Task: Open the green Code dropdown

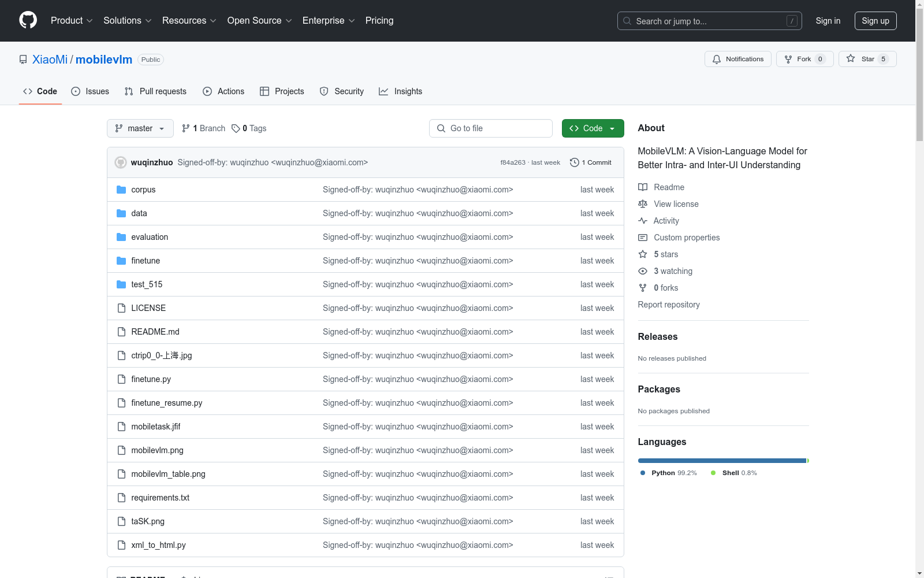Action: pos(593,128)
